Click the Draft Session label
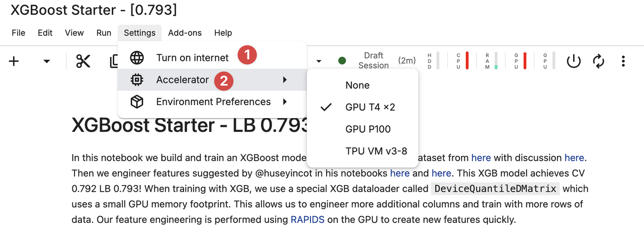This screenshot has height=250, width=644. [373, 60]
